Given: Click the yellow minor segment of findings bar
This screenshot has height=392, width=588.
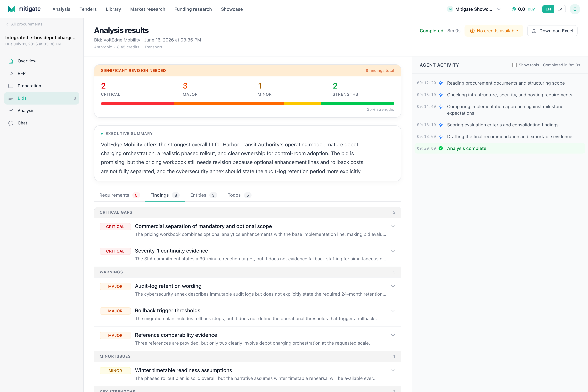Looking at the screenshot, I should pos(302,104).
